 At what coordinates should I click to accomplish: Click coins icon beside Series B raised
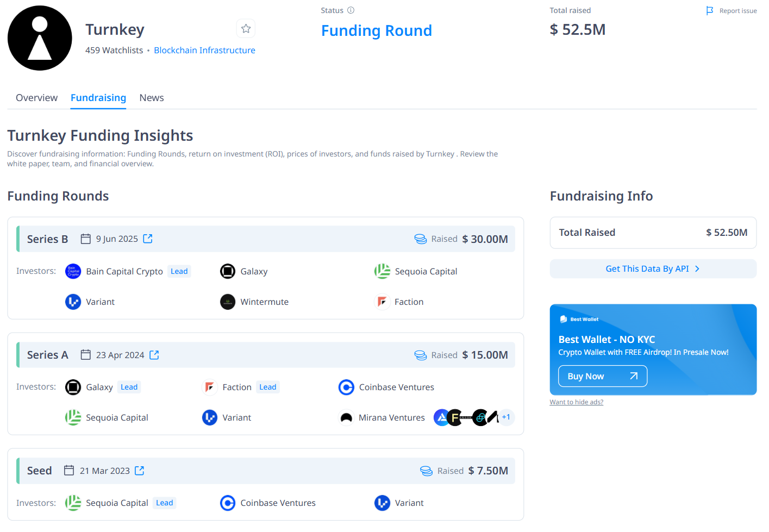pos(421,239)
